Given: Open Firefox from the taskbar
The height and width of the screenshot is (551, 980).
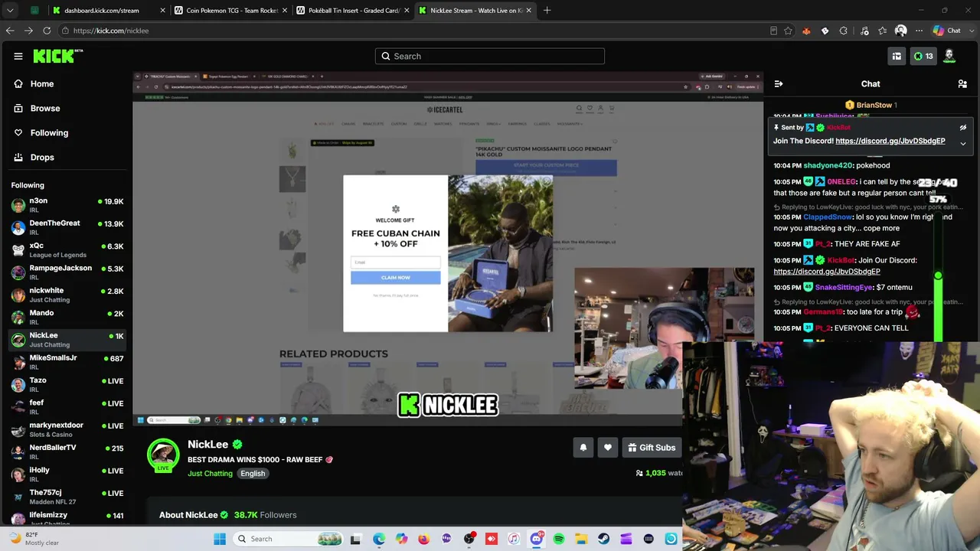Looking at the screenshot, I should pyautogui.click(x=424, y=539).
